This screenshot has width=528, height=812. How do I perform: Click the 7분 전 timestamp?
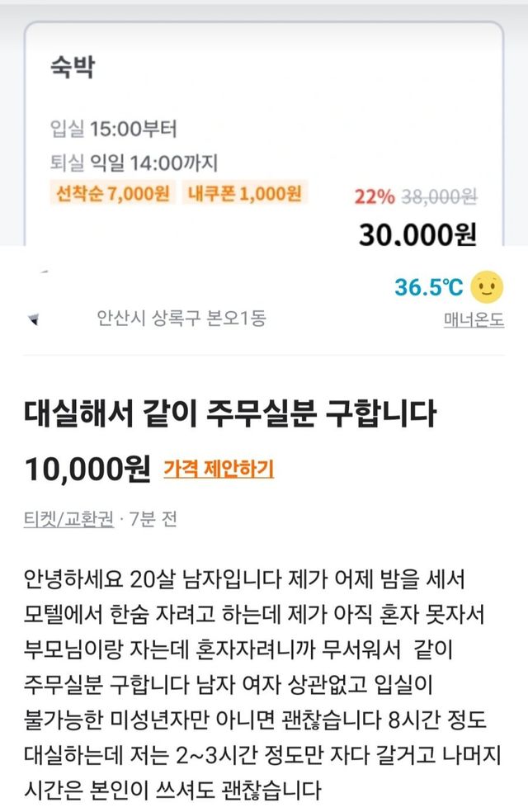click(x=153, y=520)
